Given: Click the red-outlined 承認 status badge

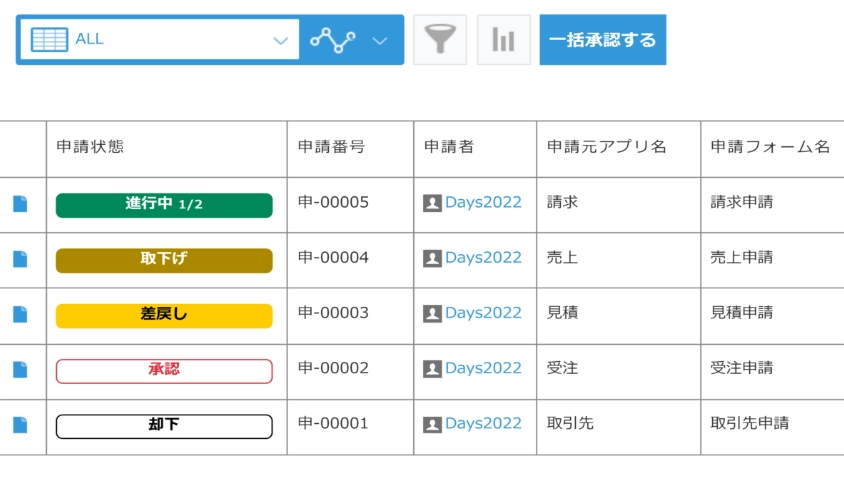Looking at the screenshot, I should [164, 371].
